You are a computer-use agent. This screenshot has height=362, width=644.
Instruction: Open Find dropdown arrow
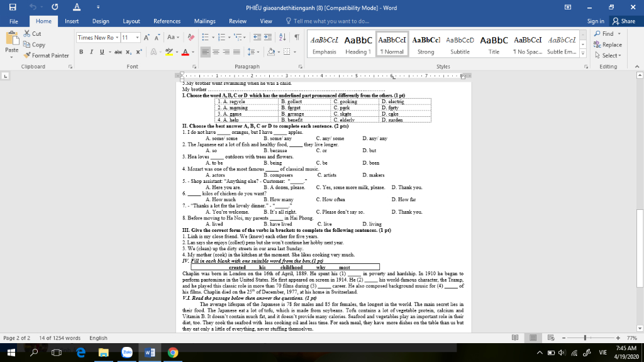[x=619, y=34]
